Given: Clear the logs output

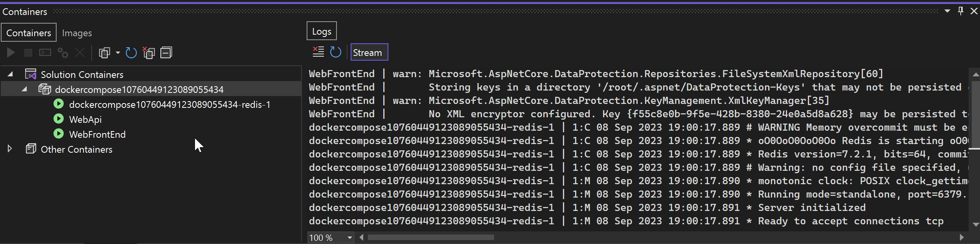Looking at the screenshot, I should (x=318, y=52).
